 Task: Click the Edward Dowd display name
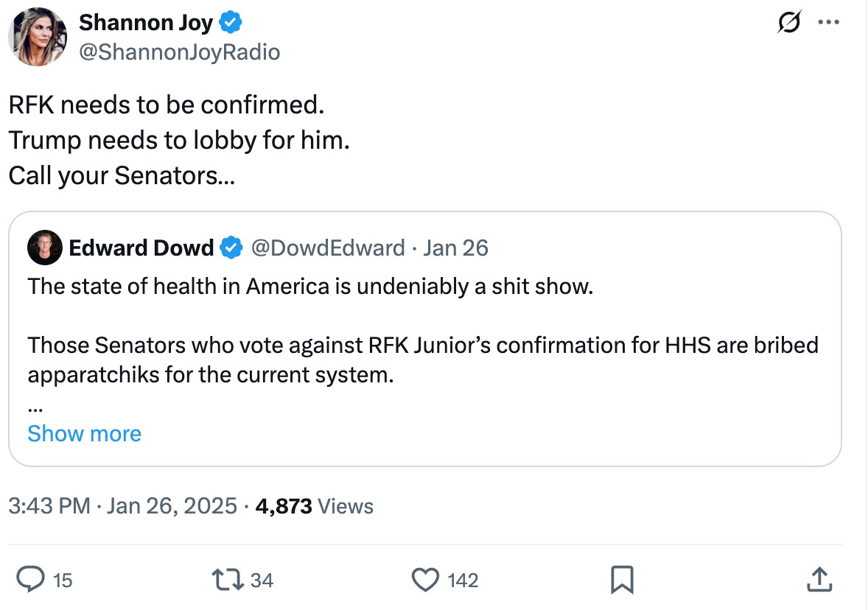pos(141,248)
